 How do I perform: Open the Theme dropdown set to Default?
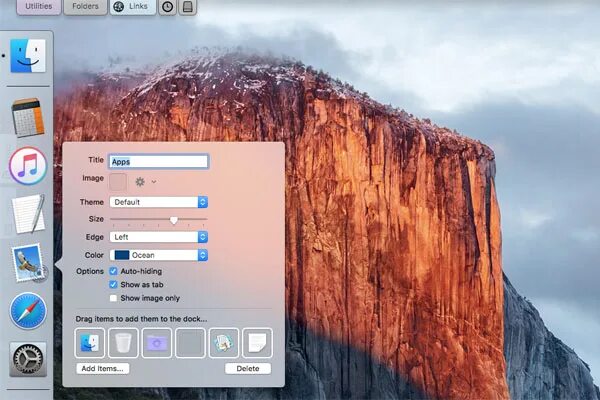159,202
